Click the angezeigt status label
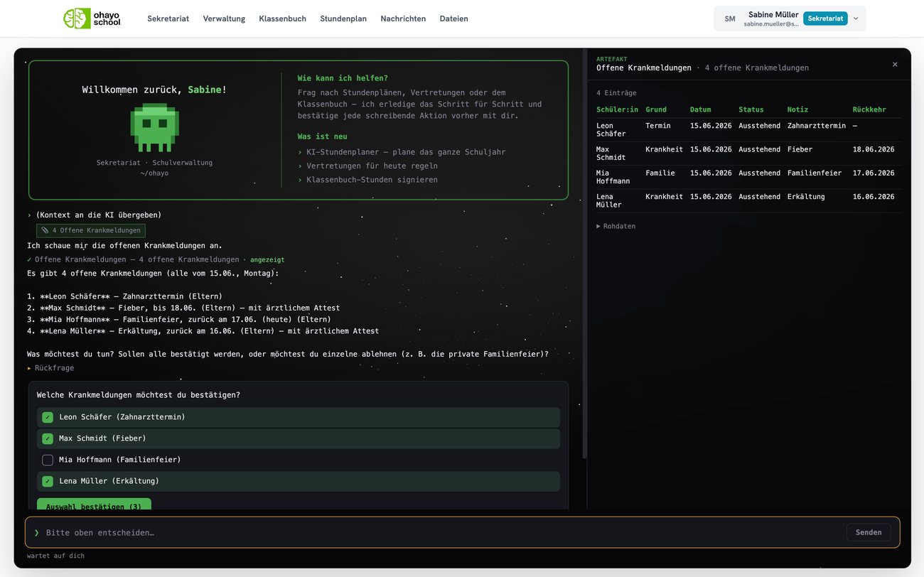Image resolution: width=924 pixels, height=577 pixels. pyautogui.click(x=267, y=260)
